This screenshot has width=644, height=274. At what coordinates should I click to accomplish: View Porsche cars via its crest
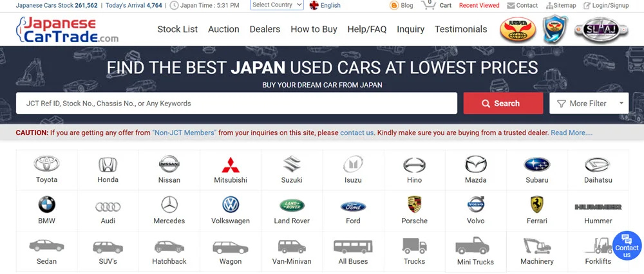(x=414, y=205)
